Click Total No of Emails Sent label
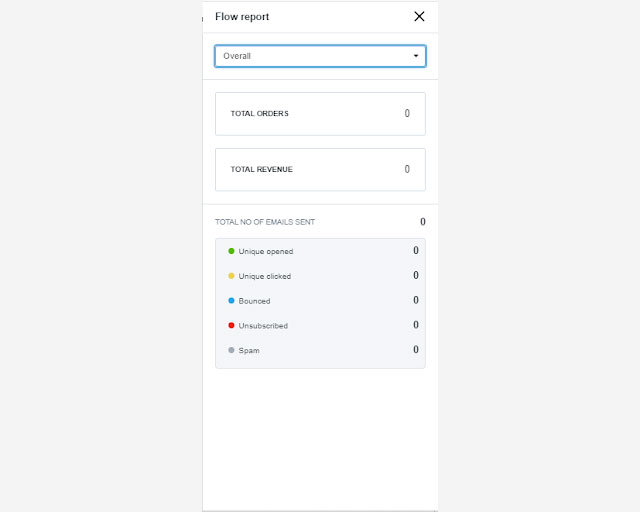 coord(265,222)
